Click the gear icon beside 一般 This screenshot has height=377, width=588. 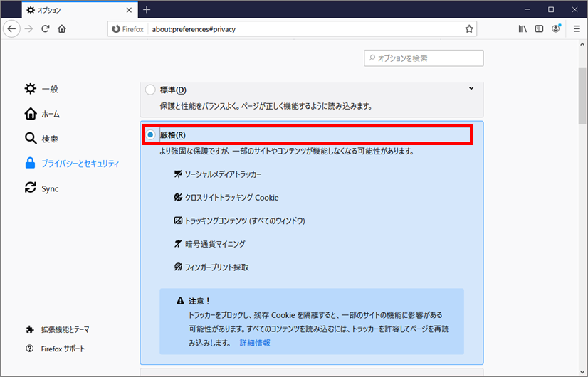point(31,88)
